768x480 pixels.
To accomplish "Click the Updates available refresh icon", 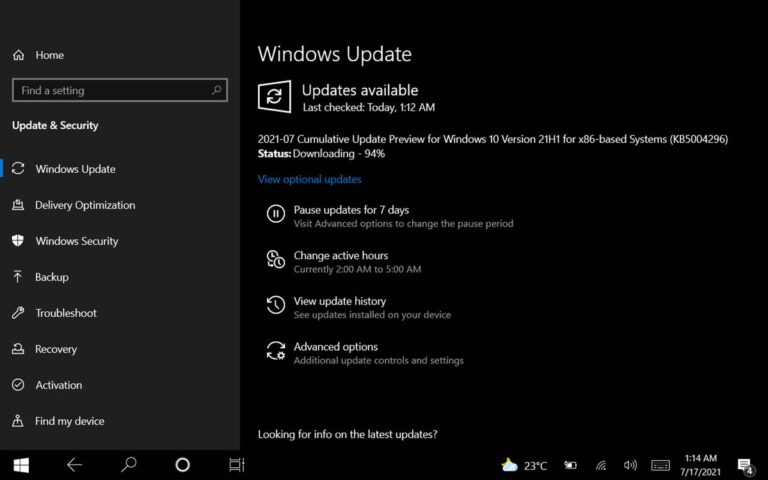I will coord(274,96).
